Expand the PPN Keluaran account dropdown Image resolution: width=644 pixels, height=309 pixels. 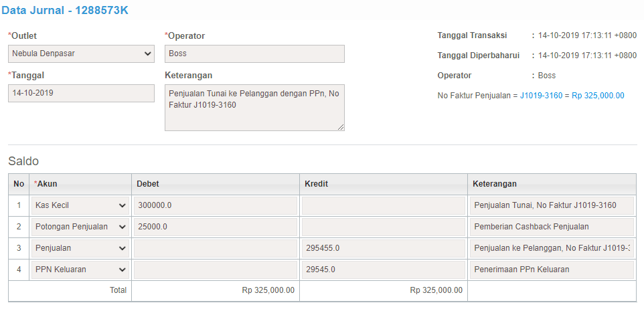[80, 270]
